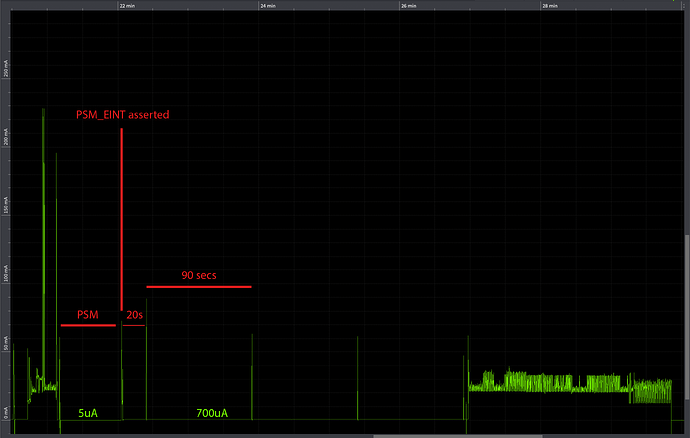Select the 26 min mark on timeline
Screen dimensions: 690x438
pyautogui.click(x=408, y=5)
